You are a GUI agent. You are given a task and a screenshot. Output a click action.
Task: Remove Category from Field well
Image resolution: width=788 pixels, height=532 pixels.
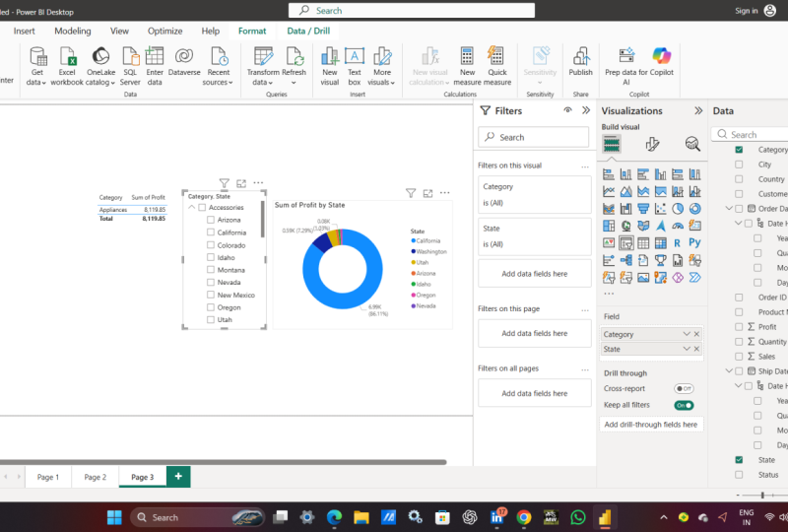click(697, 334)
